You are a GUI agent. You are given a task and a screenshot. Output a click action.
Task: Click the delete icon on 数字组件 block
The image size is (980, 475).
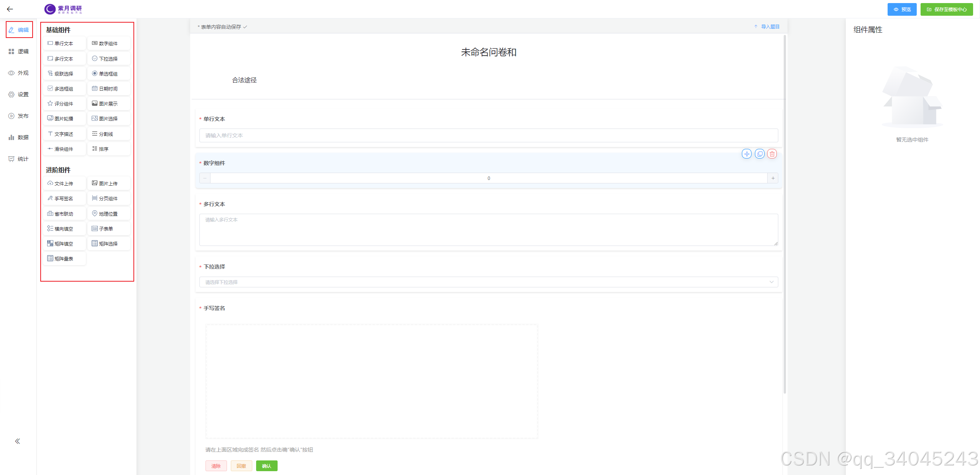[772, 154]
